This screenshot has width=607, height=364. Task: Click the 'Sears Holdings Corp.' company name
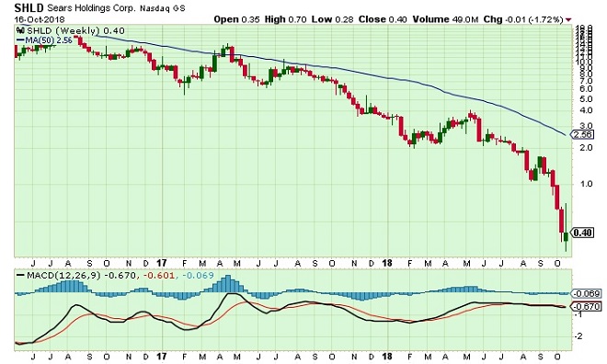point(91,8)
